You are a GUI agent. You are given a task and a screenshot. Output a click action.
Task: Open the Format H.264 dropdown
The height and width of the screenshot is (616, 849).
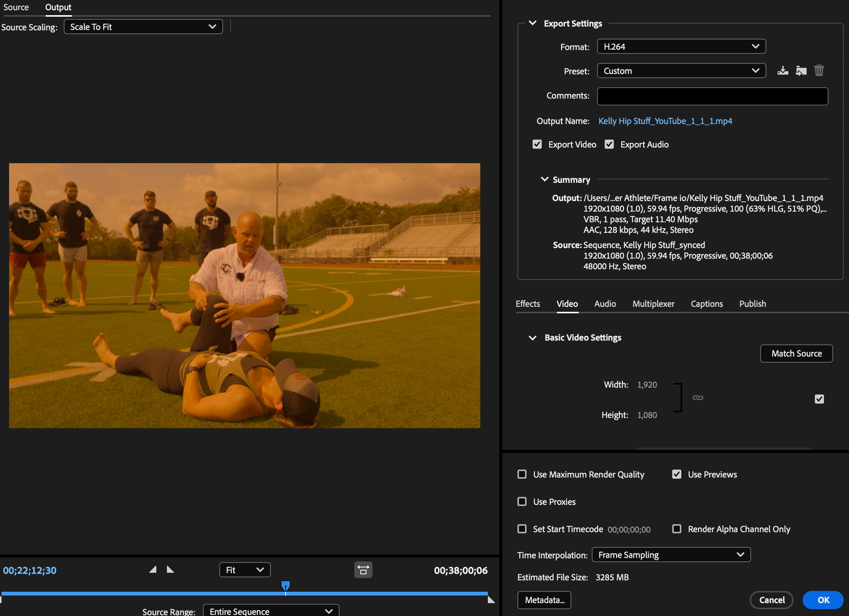click(681, 47)
